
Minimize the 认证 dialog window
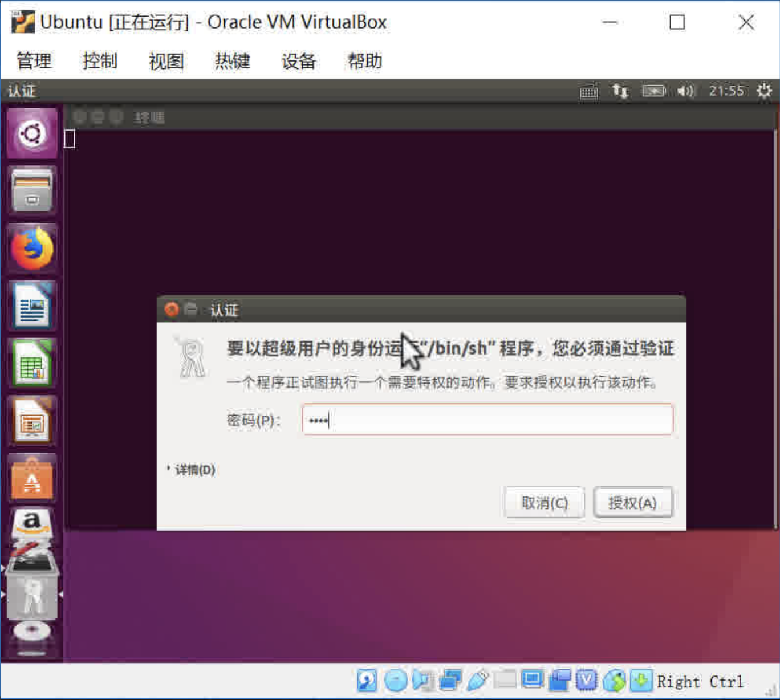pos(191,310)
